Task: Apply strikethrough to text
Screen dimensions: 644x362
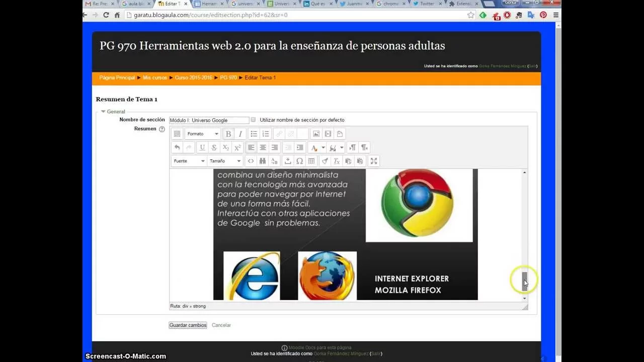Action: pyautogui.click(x=214, y=147)
